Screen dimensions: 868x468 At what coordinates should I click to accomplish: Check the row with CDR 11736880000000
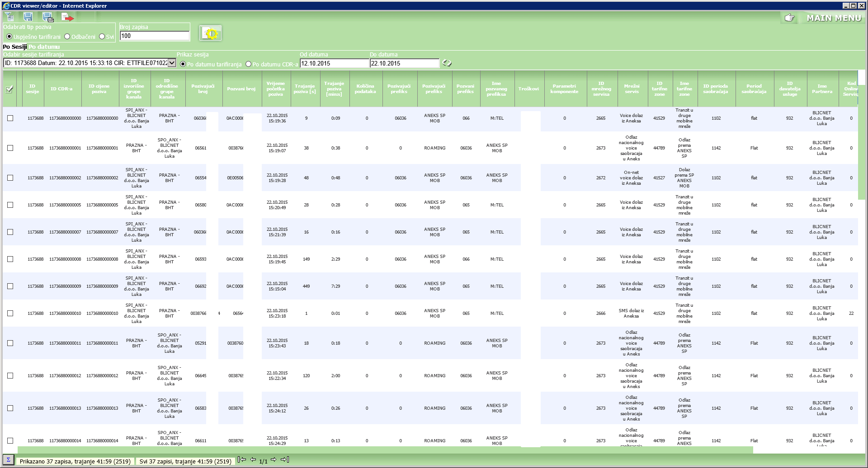[x=10, y=118]
